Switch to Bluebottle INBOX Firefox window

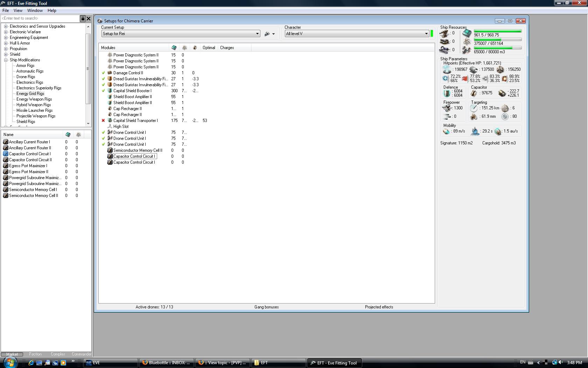click(166, 363)
